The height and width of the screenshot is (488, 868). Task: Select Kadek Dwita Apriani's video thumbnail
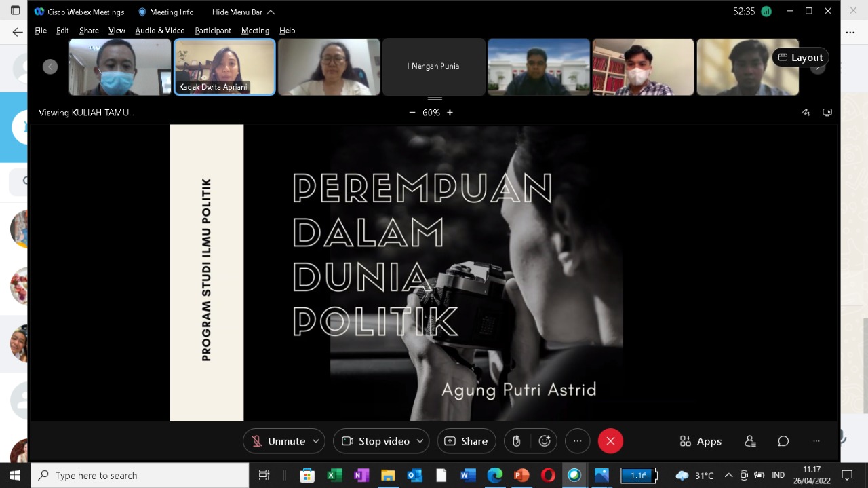tap(224, 67)
